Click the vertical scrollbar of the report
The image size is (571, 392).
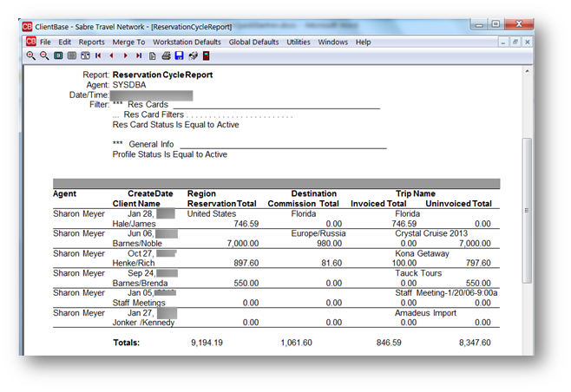pyautogui.click(x=527, y=208)
